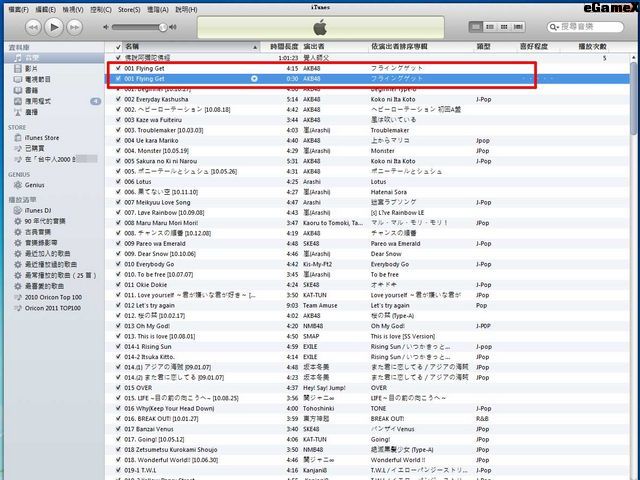
Task: Click the loud-volume speaker icon
Action: (x=173, y=27)
